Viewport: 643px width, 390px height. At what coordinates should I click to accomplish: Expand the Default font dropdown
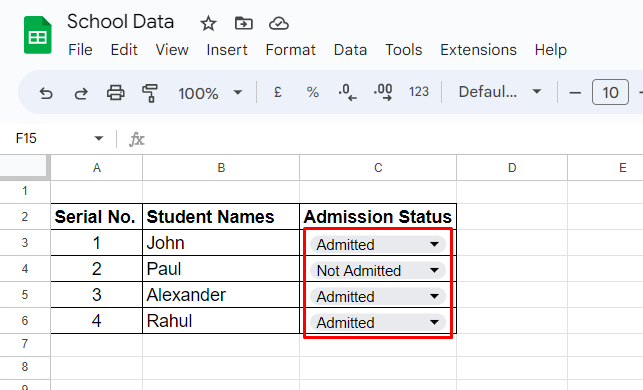[x=500, y=92]
